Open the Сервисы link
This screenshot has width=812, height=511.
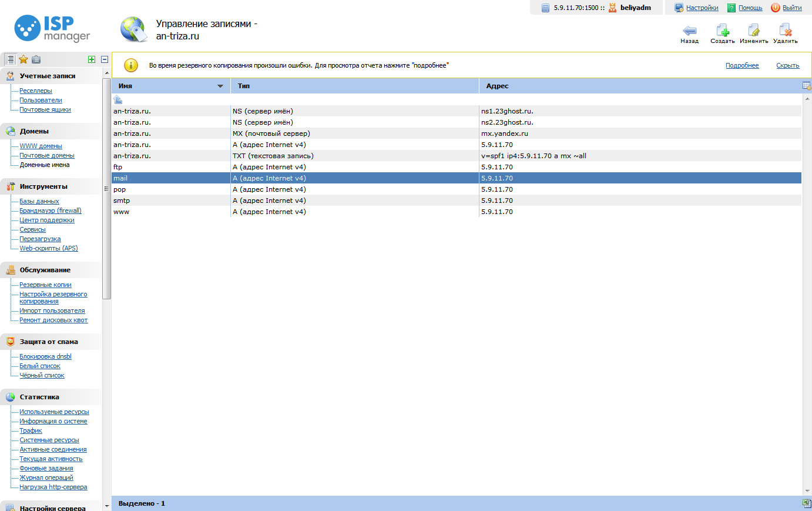coord(32,229)
